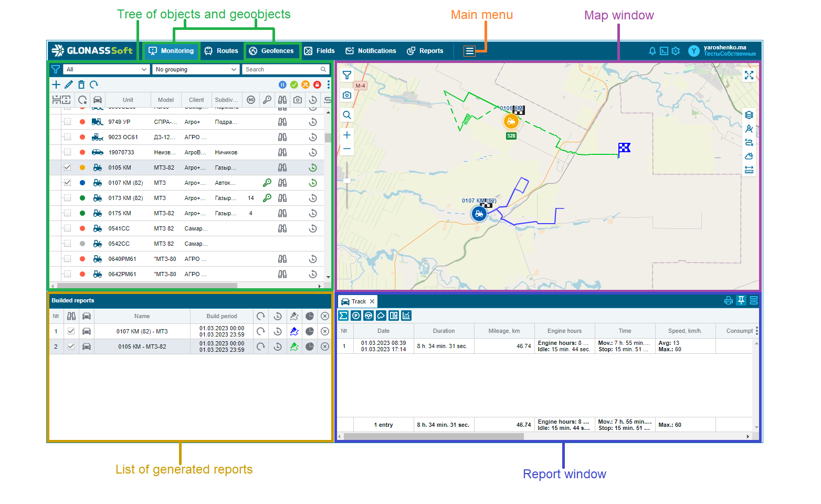Click the parking icon in report toolbar

(356, 316)
